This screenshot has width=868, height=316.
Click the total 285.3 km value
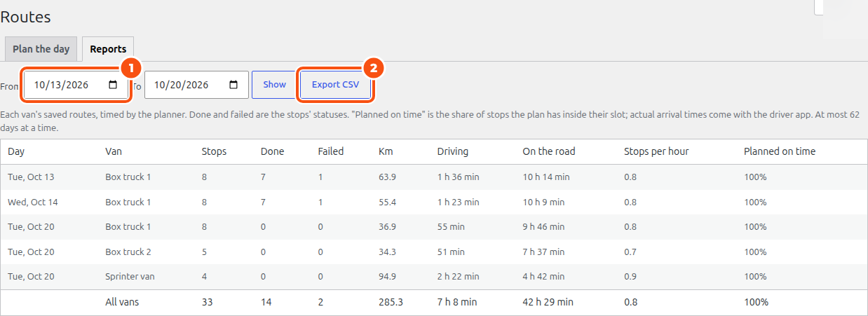(391, 303)
